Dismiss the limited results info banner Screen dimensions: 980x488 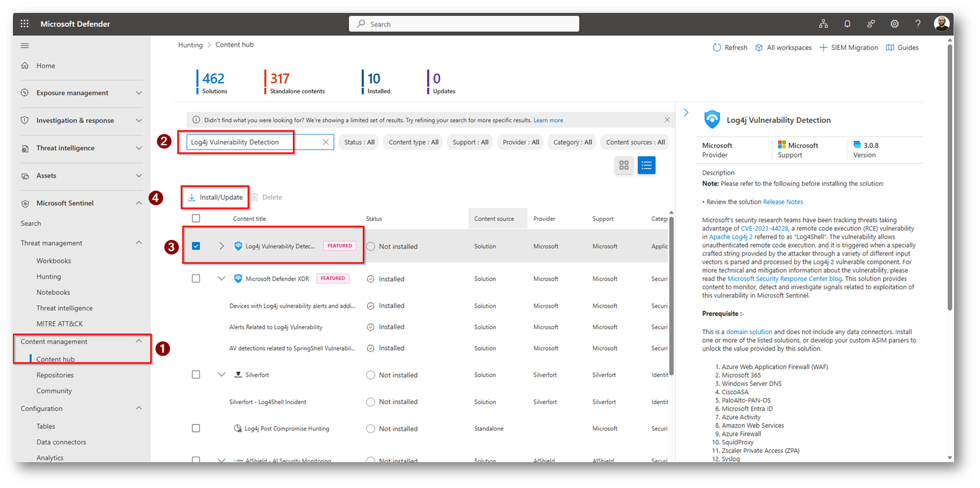[x=667, y=120]
